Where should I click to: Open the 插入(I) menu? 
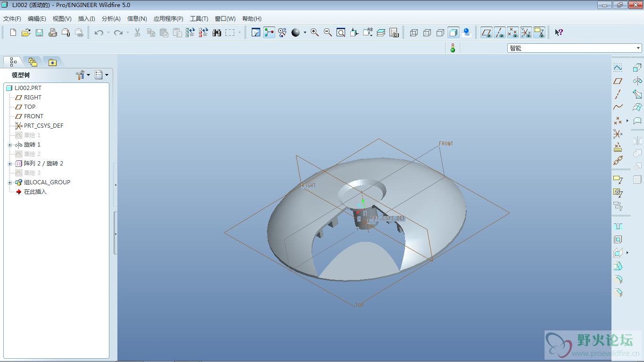(x=87, y=19)
